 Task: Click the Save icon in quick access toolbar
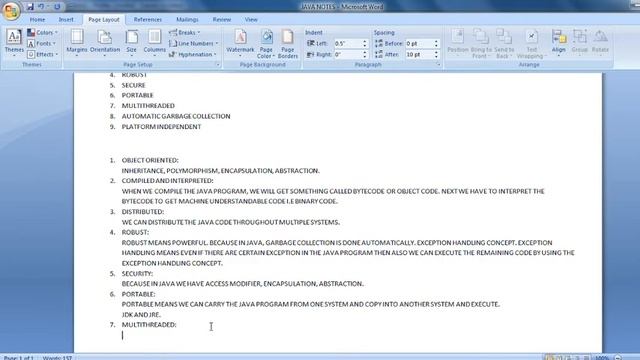30,7
